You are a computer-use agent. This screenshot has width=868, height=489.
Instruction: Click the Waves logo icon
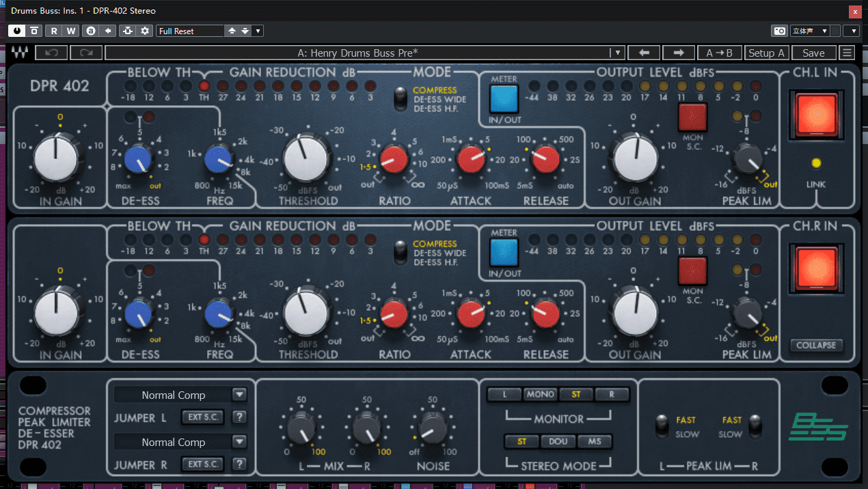21,53
